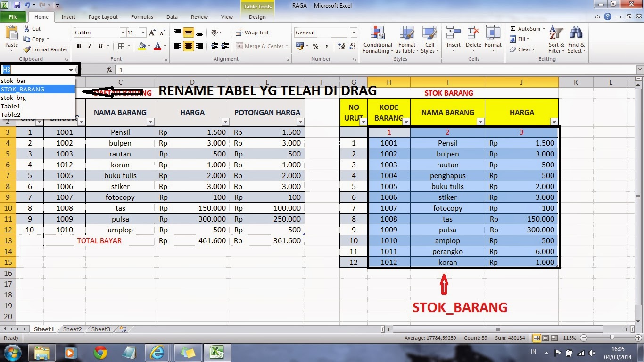Viewport: 644px width, 362px height.
Task: Click the Percent Style icon
Action: (x=316, y=47)
